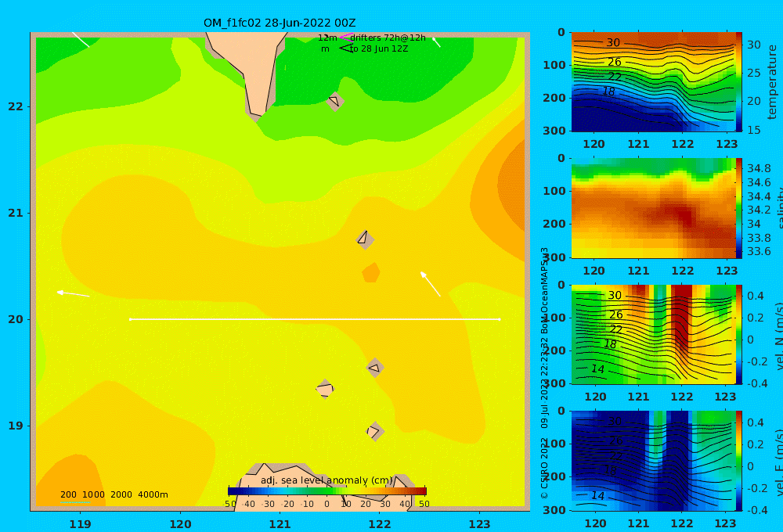This screenshot has height=532, width=783.
Task: Click latitude label 20 on the main map
Action: pos(16,319)
